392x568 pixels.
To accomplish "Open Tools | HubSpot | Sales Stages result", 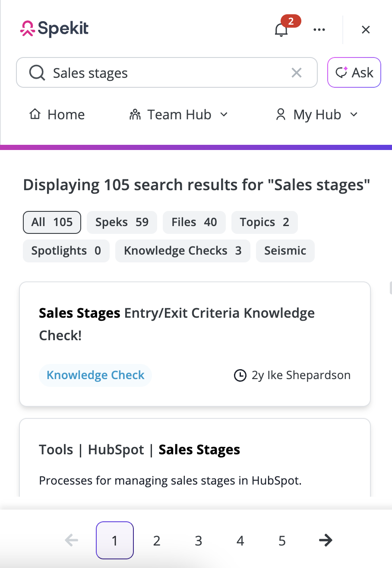I will (139, 450).
